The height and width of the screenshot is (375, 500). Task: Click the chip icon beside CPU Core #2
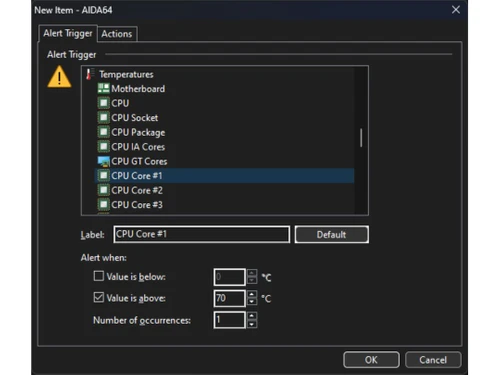(103, 190)
